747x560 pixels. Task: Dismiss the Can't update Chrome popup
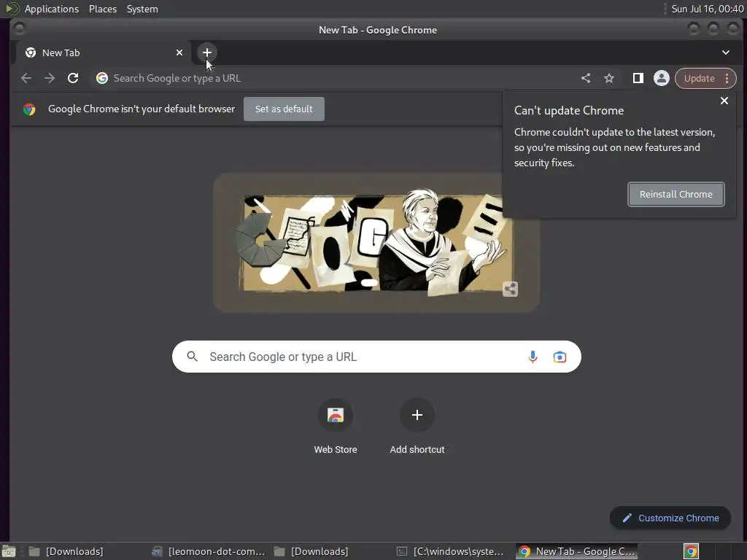pyautogui.click(x=724, y=101)
